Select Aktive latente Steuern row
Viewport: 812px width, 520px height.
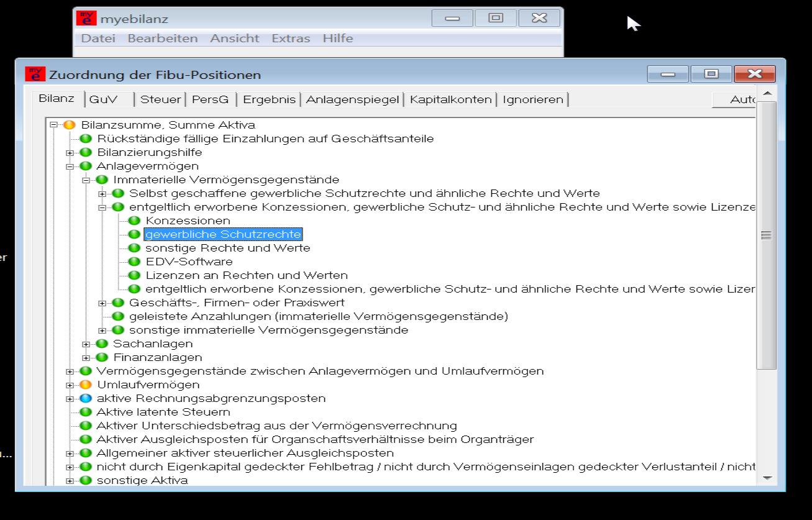pyautogui.click(x=163, y=412)
